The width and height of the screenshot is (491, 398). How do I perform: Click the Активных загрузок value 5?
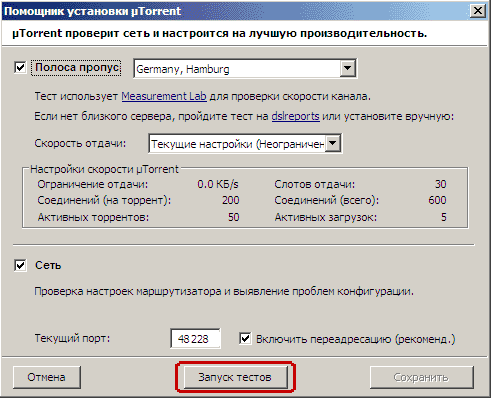(x=444, y=217)
